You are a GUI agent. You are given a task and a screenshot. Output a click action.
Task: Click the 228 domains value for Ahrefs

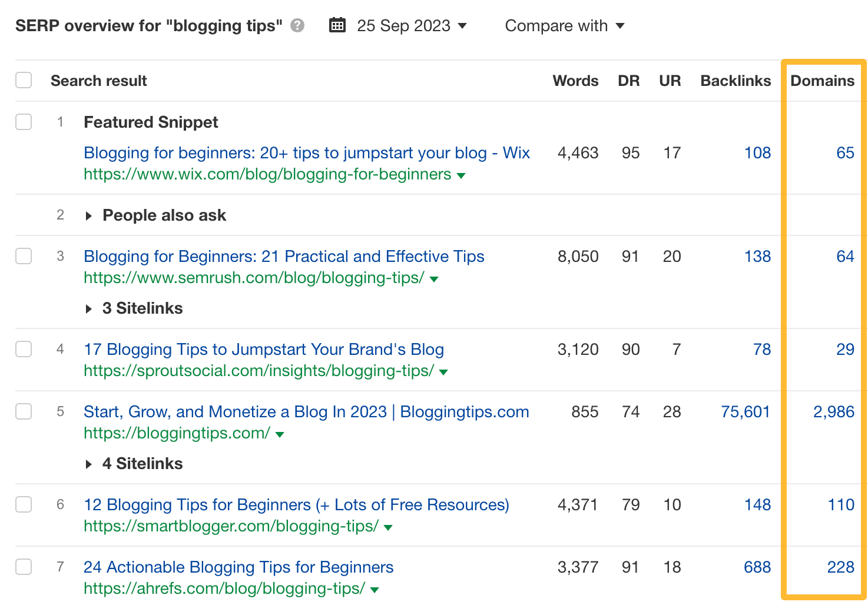(x=842, y=567)
